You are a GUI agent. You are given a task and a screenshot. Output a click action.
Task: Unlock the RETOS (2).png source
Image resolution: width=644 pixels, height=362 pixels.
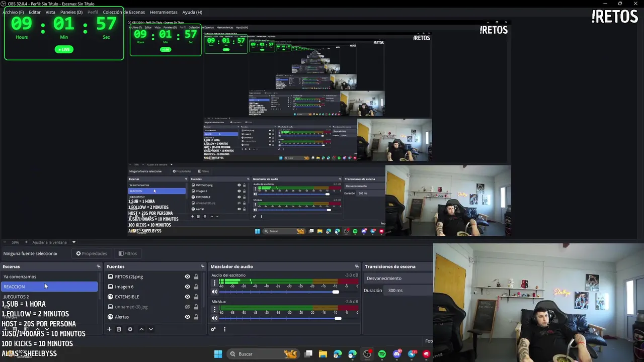coord(196,277)
